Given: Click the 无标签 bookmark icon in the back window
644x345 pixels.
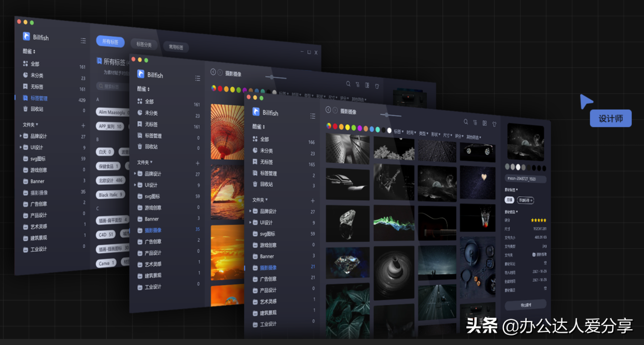Looking at the screenshot, I should (25, 87).
